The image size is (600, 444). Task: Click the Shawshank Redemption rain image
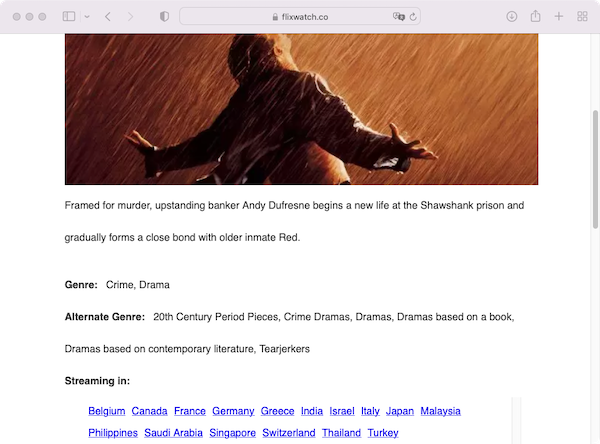pyautogui.click(x=301, y=109)
